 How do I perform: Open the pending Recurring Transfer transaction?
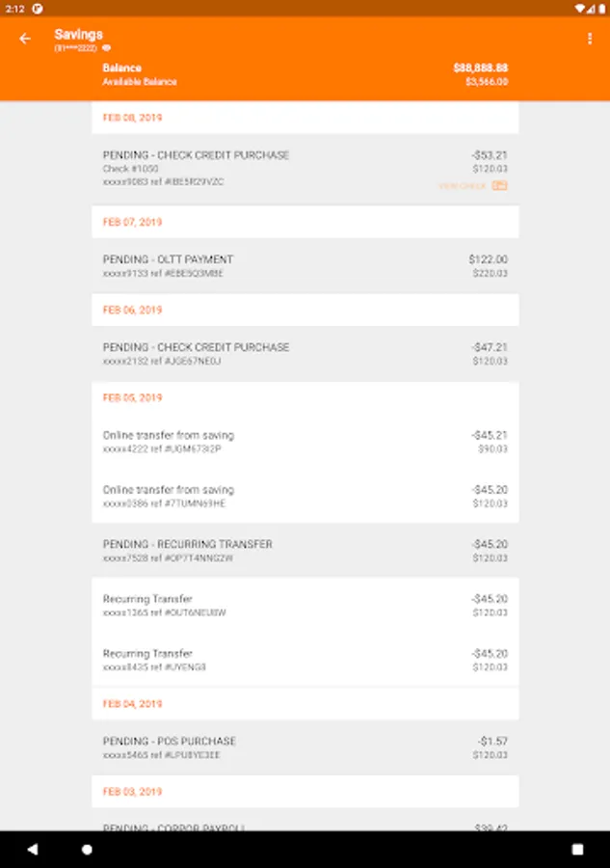305,551
